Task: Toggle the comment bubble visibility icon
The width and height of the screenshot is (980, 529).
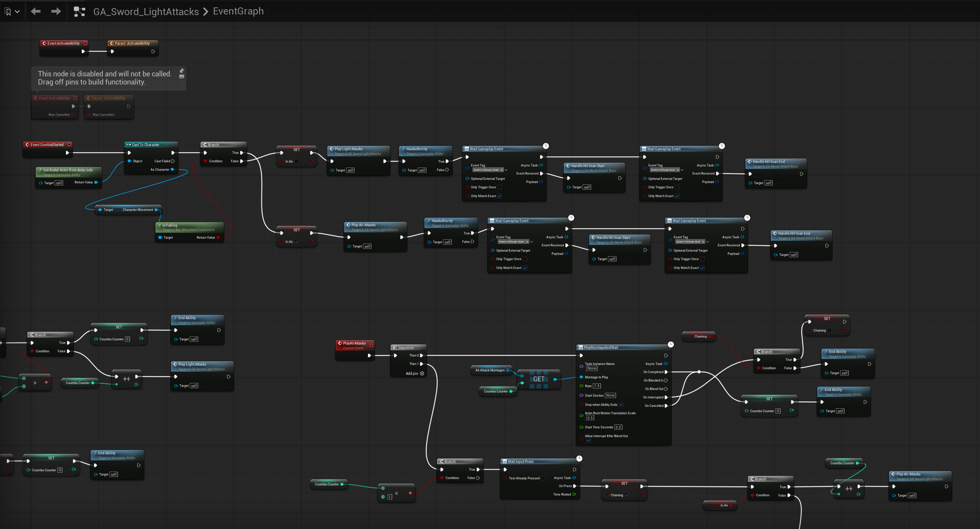Action: (x=182, y=77)
